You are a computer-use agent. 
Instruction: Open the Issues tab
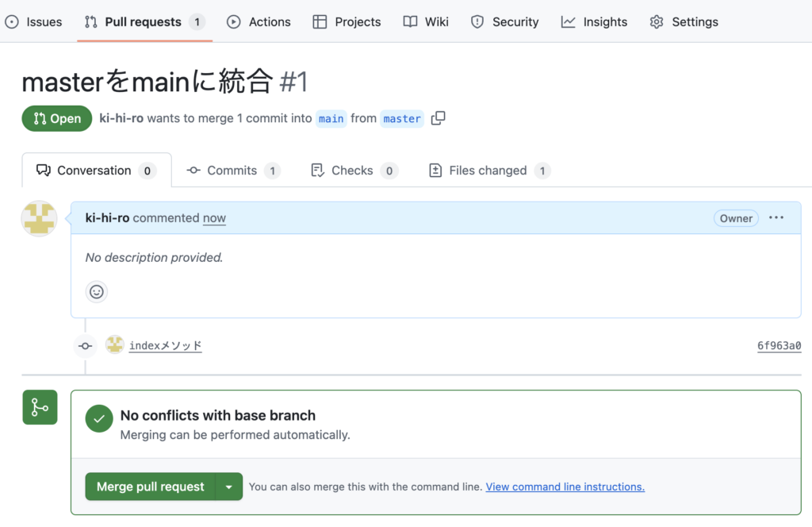(33, 21)
